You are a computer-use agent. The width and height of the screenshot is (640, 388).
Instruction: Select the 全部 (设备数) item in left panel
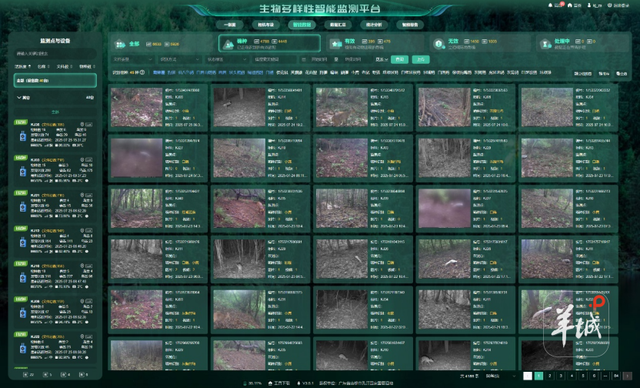[x=55, y=80]
